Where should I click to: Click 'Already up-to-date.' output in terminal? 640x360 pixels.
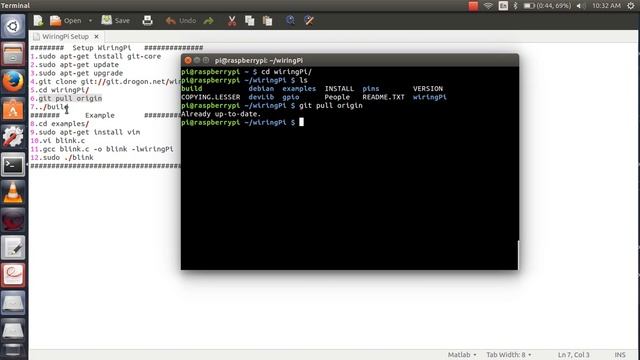coord(221,114)
